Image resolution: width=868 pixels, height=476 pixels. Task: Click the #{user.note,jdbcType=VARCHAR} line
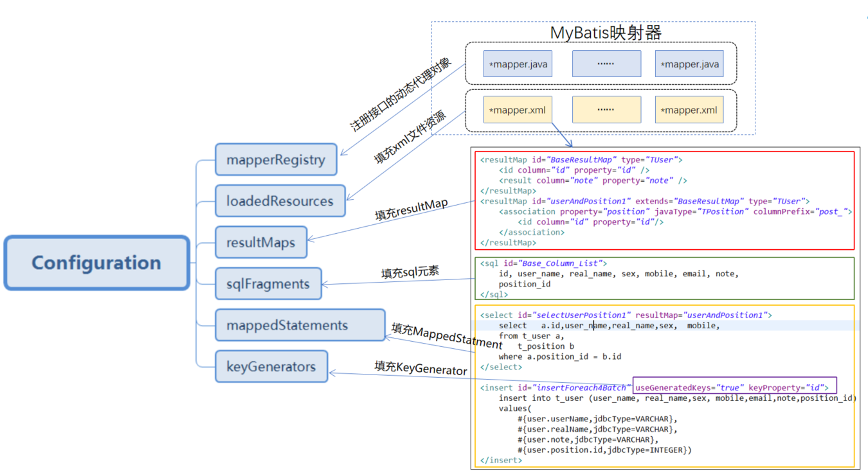(588, 439)
